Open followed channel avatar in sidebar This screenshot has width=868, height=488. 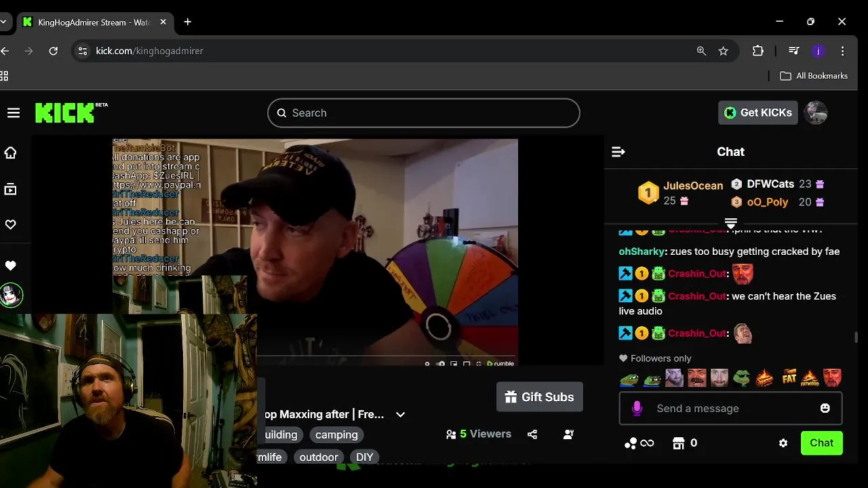[12, 295]
